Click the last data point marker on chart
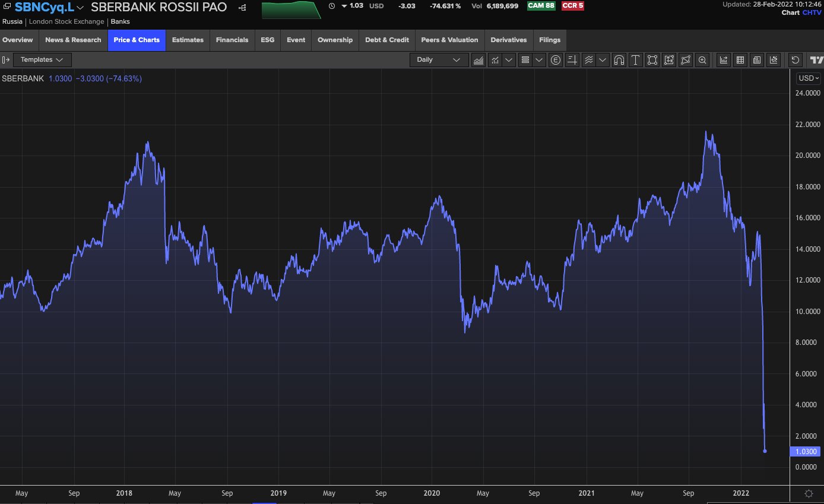 765,451
